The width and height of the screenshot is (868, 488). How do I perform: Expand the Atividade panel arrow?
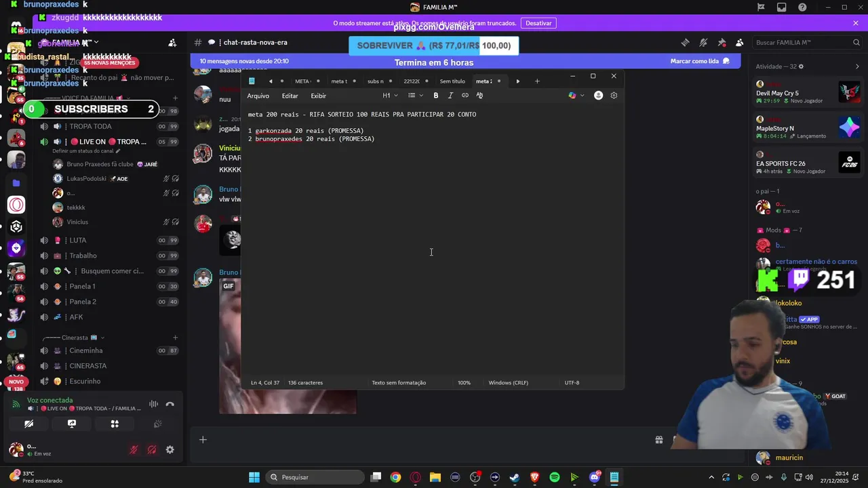tap(857, 66)
